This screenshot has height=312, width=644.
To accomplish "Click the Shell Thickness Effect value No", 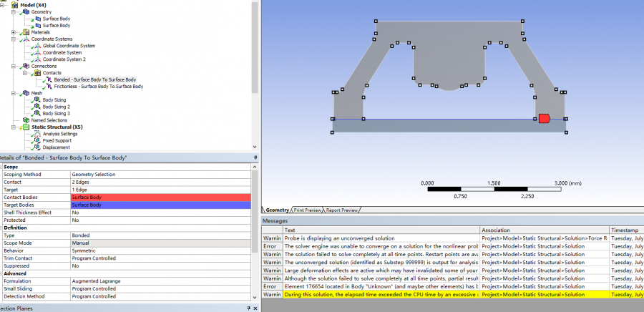I will tap(160, 213).
